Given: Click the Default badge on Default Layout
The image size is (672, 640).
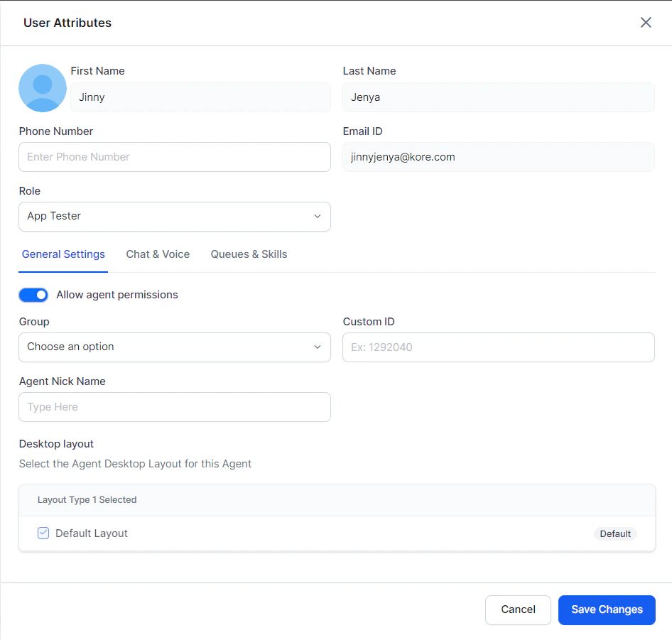Looking at the screenshot, I should (615, 533).
